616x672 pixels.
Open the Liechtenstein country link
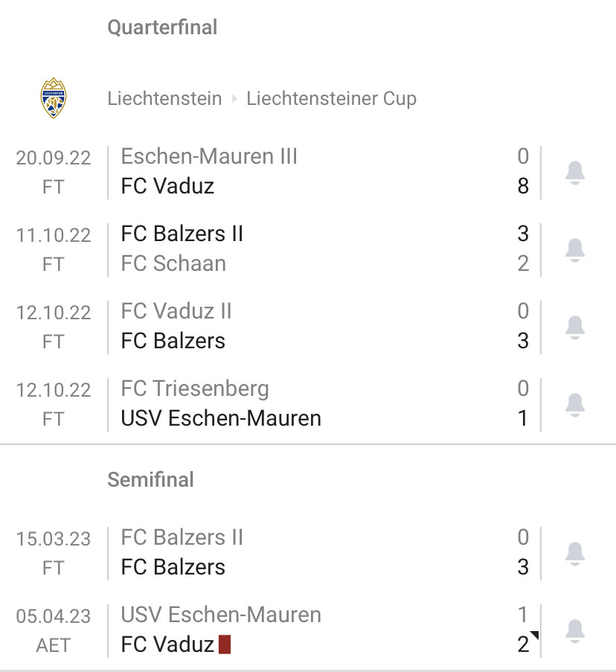(164, 98)
